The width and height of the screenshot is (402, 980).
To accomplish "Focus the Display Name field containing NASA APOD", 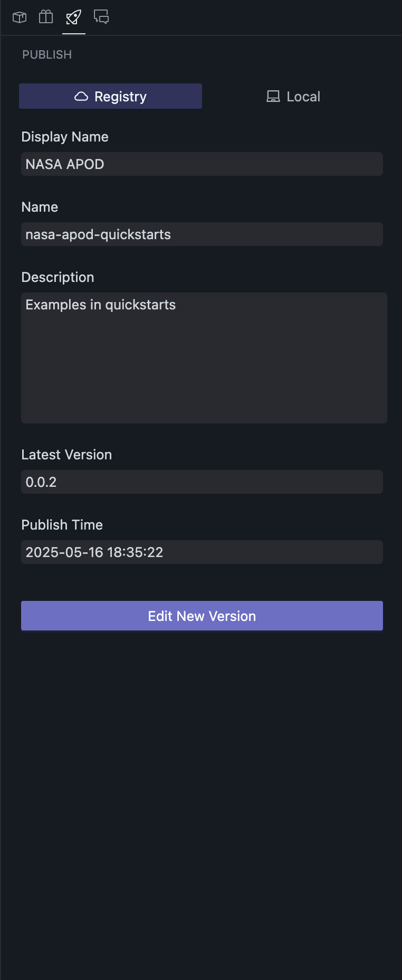I will pos(202,164).
